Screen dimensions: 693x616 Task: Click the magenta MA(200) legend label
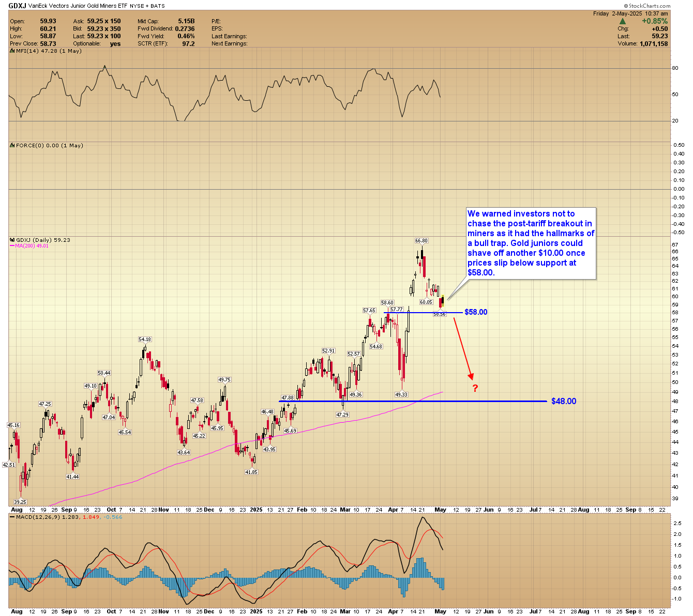tap(29, 246)
